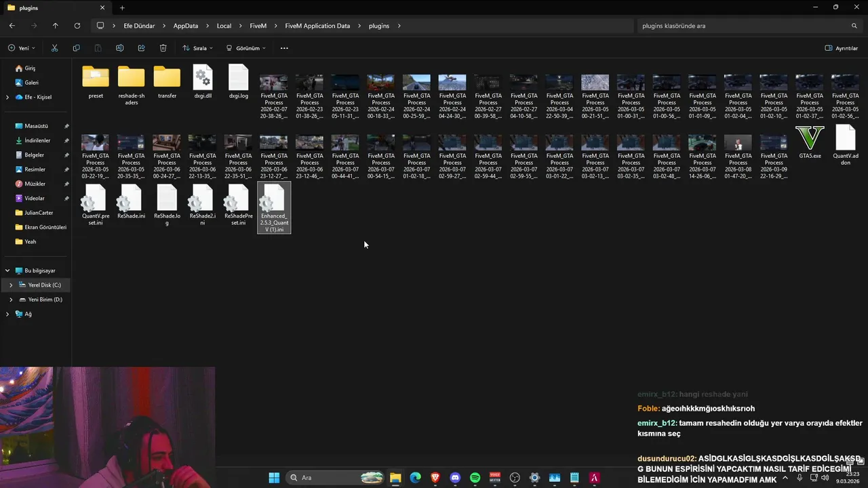Open Masaüstü in the sidebar

click(37, 126)
